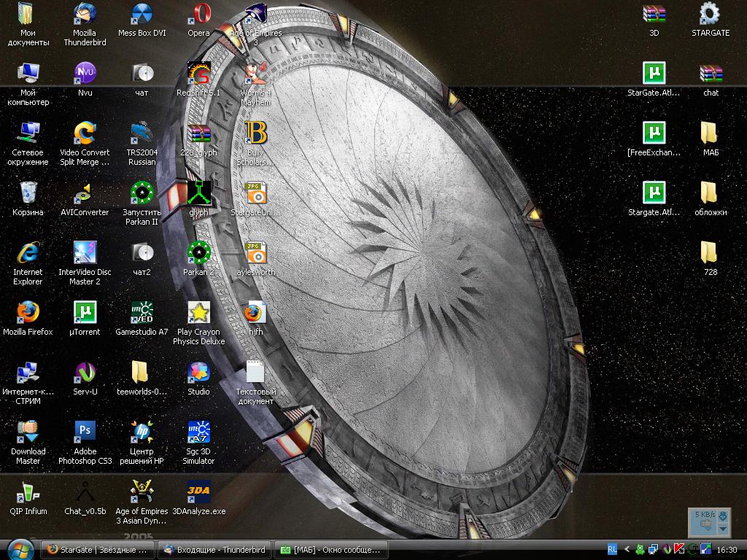Viewport: 747px width, 560px height.
Task: Open the [МАБ] message window taskbar button
Action: 330,549
